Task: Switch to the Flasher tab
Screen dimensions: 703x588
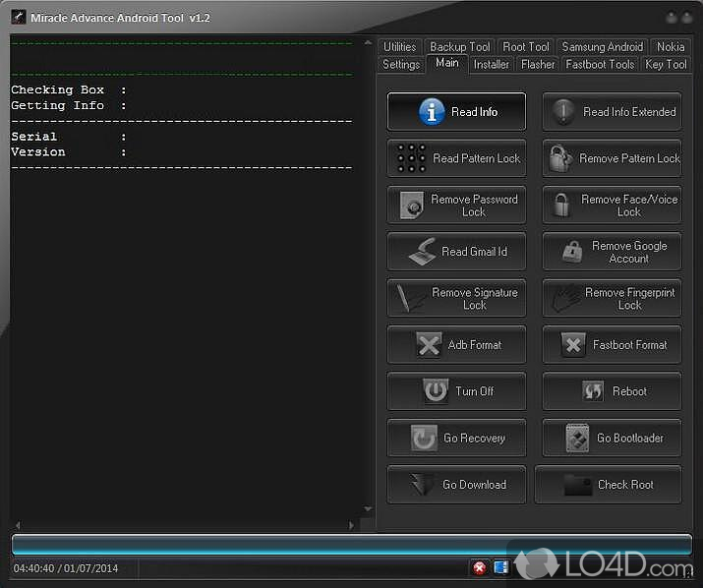Action: (538, 65)
